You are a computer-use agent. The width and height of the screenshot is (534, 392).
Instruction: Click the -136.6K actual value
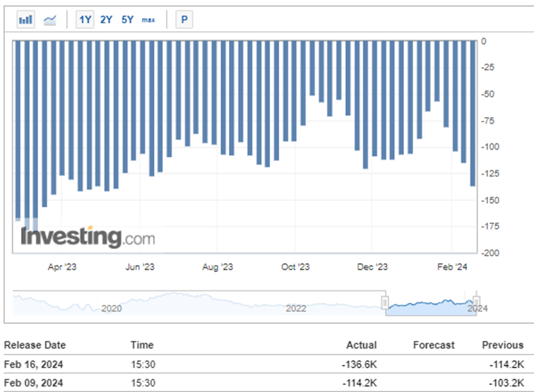tap(360, 364)
